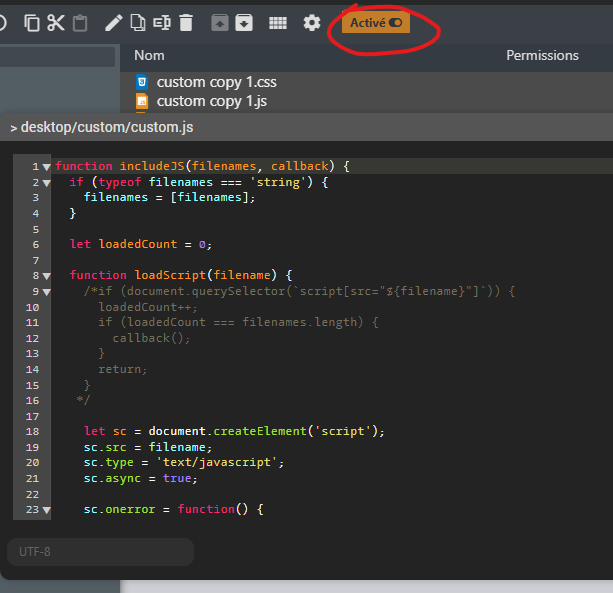This screenshot has height=593, width=613.
Task: Collapse the comment block at line 9
Action: (x=47, y=292)
